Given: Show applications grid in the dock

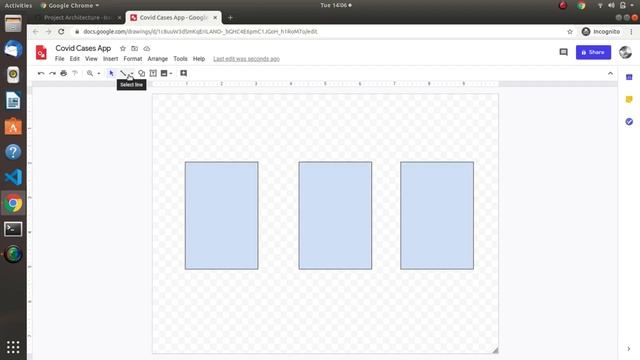Looking at the screenshot, I should pyautogui.click(x=13, y=347).
